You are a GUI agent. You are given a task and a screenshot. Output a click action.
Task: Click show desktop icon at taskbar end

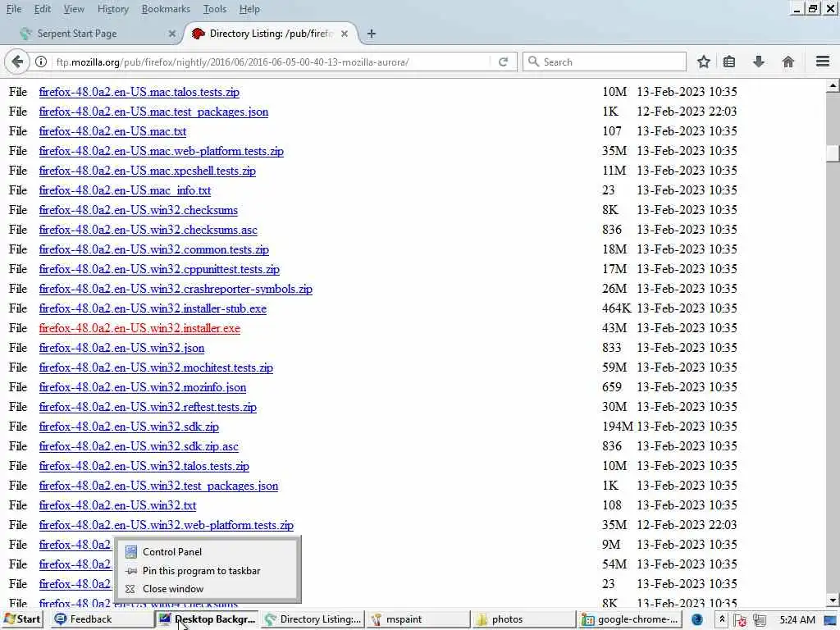(831, 620)
